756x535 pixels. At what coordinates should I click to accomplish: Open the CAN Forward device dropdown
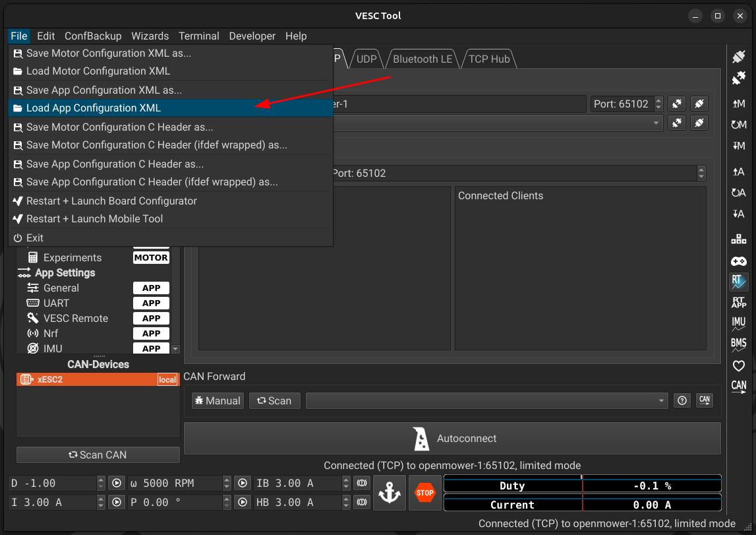pos(486,400)
